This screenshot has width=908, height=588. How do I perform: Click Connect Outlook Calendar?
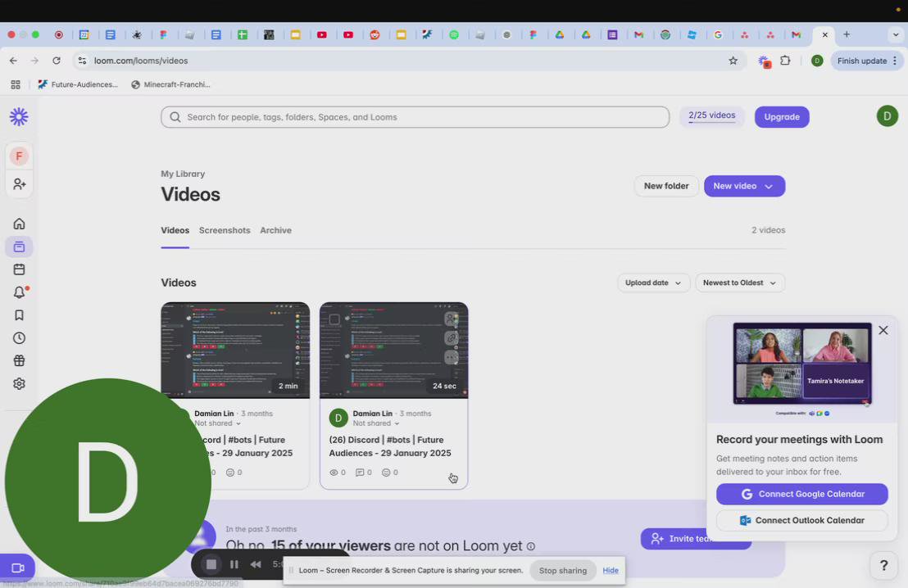802,520
